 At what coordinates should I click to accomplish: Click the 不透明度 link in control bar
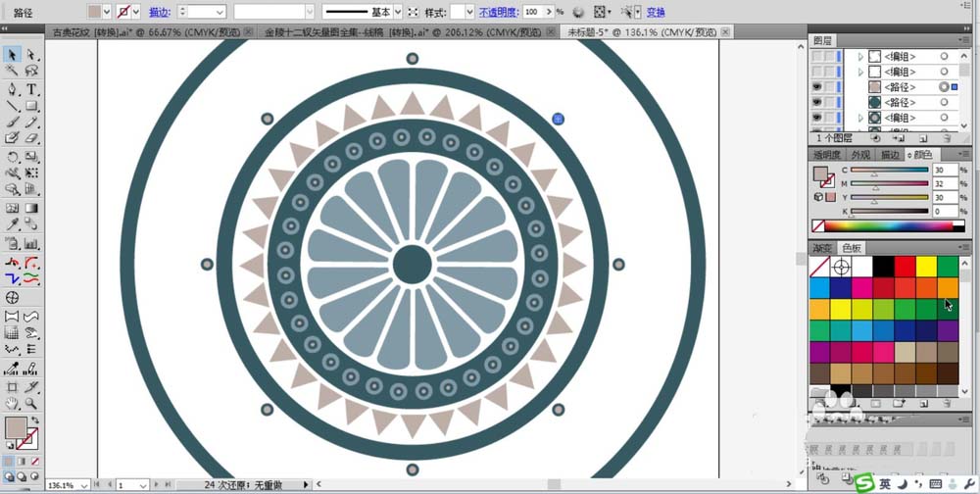pos(499,12)
